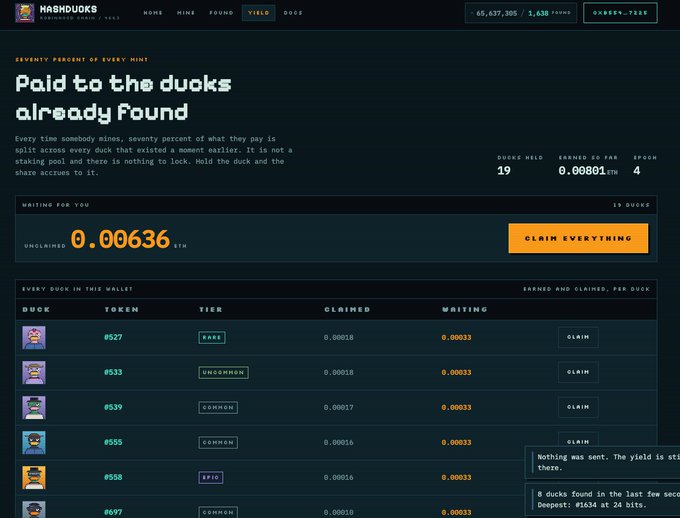Open the Found nav item

pos(221,13)
